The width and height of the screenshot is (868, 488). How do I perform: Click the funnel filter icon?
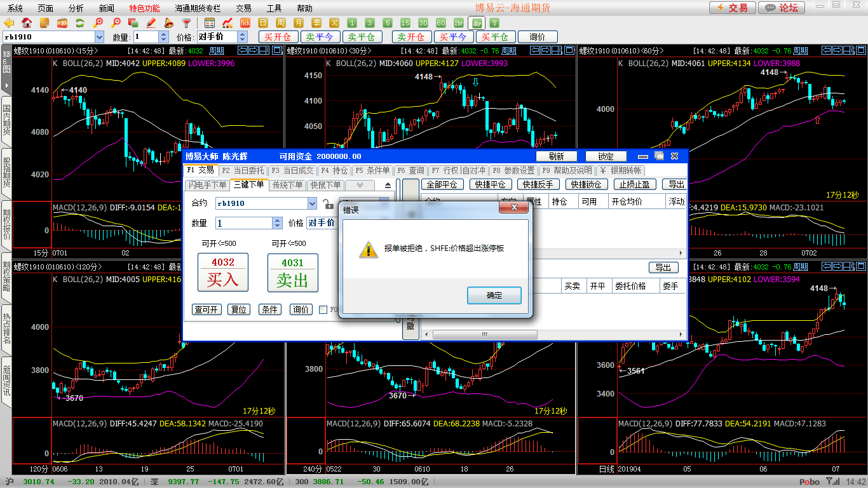[x=186, y=23]
